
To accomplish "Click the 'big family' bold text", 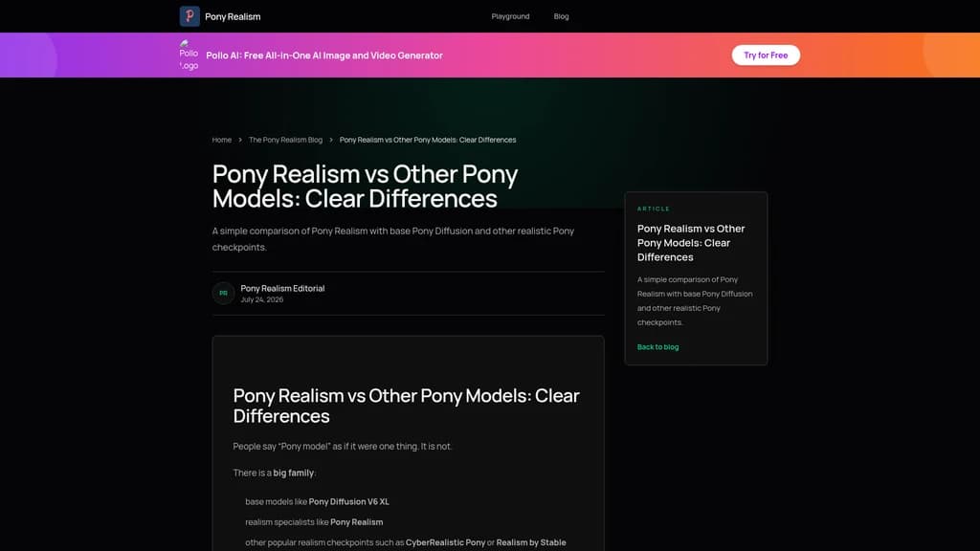I will click(x=293, y=473).
